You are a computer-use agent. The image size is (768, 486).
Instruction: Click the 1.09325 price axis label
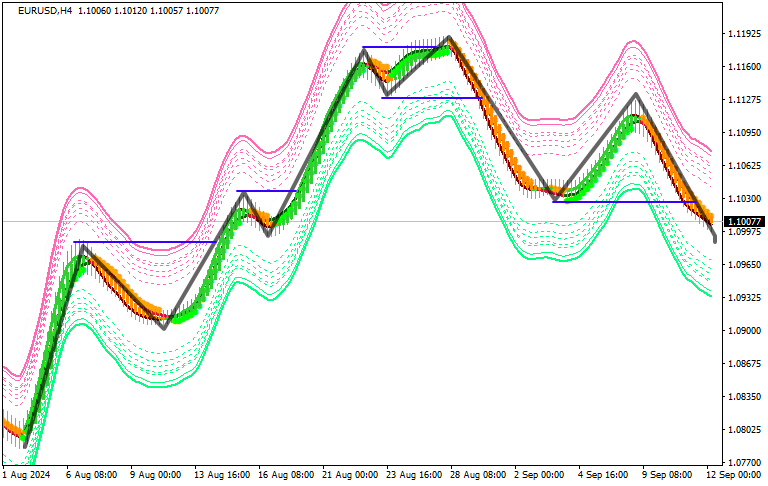[x=744, y=298]
